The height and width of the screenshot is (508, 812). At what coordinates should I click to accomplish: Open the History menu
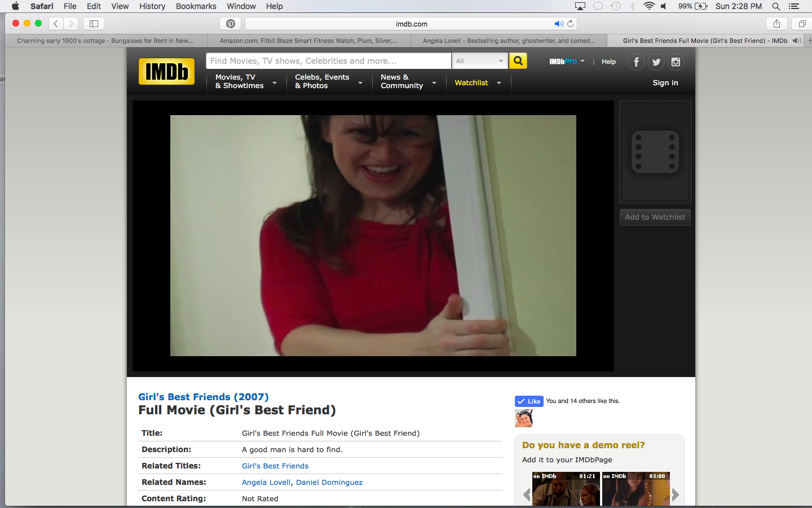pos(152,6)
